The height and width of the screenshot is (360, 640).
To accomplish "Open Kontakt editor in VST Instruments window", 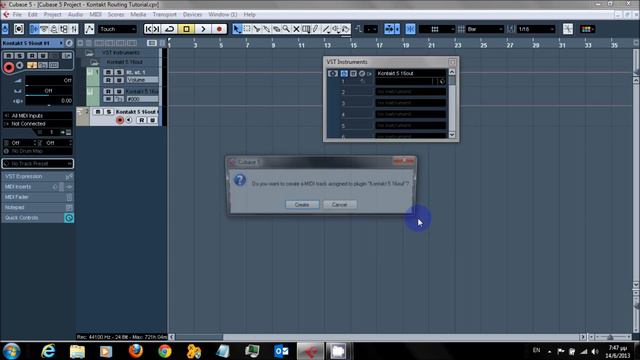I will [x=353, y=73].
